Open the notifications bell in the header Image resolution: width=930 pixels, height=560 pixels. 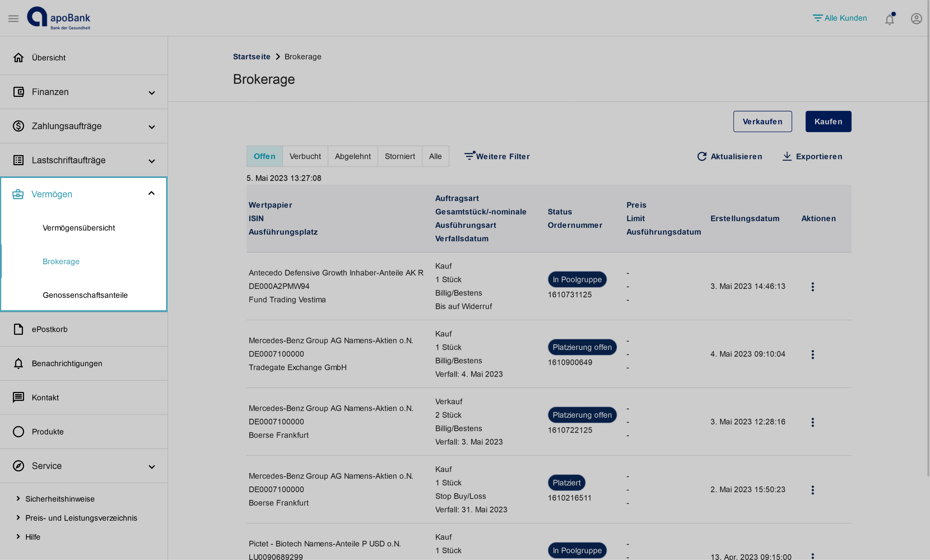(x=890, y=18)
